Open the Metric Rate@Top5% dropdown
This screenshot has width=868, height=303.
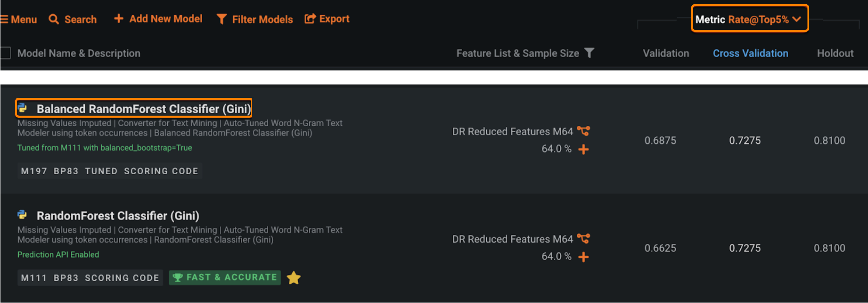coord(749,19)
